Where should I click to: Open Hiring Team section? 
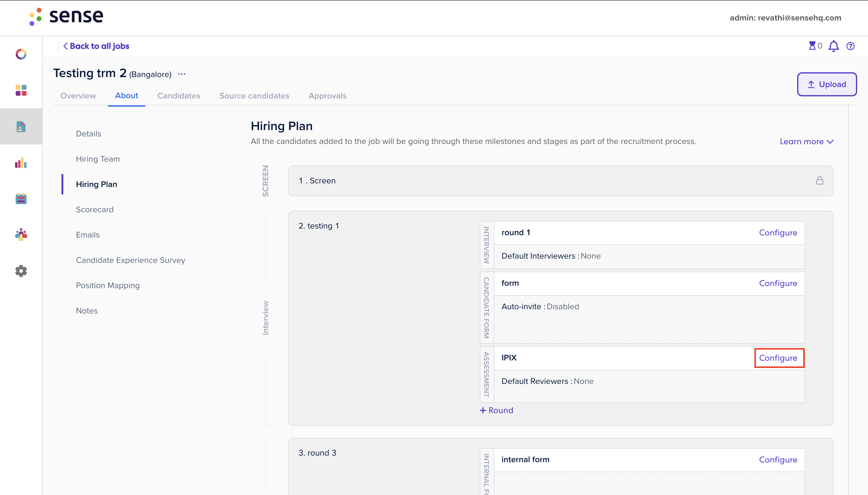(x=98, y=159)
